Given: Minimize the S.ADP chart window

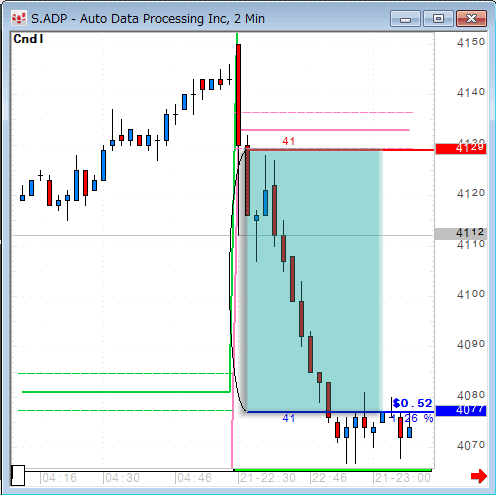Looking at the screenshot, I should click(405, 18).
